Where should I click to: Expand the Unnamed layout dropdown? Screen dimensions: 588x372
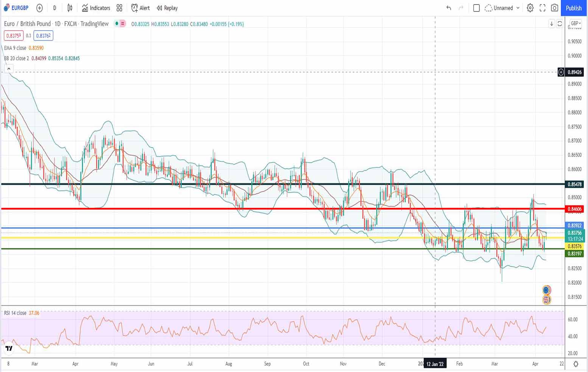[518, 8]
